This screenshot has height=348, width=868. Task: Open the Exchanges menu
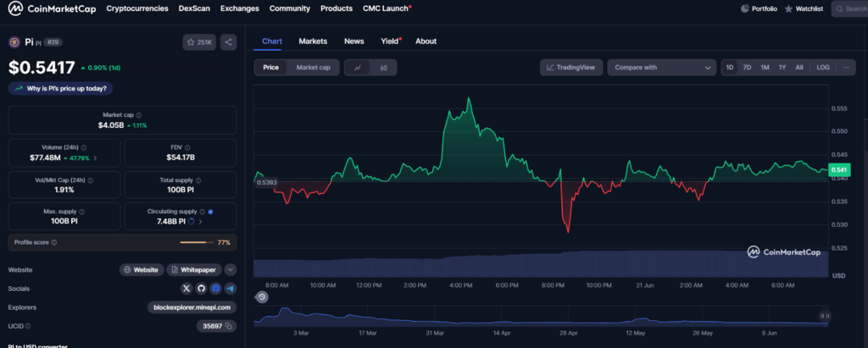pos(240,8)
